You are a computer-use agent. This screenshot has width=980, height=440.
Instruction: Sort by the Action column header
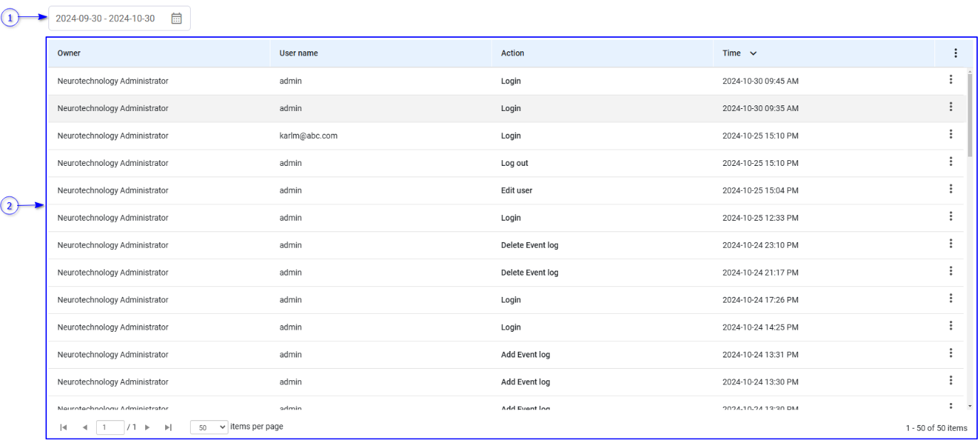[x=512, y=53]
